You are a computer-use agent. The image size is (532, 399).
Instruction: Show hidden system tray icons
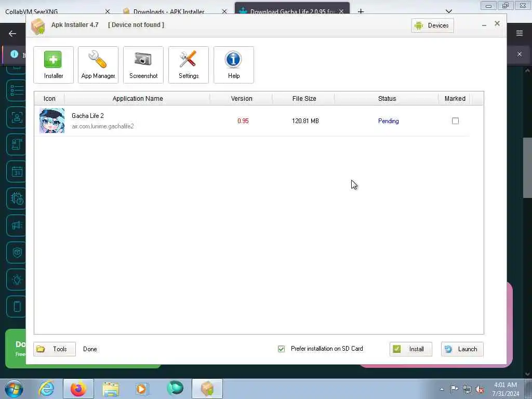pos(442,389)
